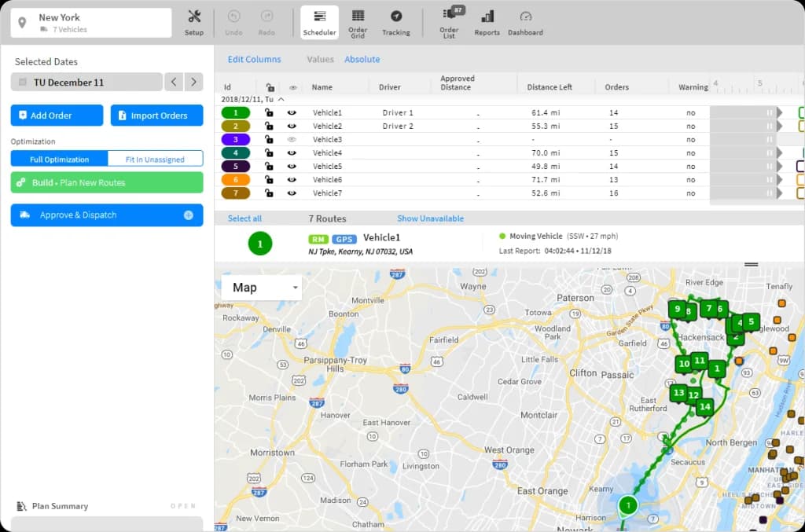805x532 pixels.
Task: Toggle visibility of Vehicle3 route
Action: (x=292, y=139)
